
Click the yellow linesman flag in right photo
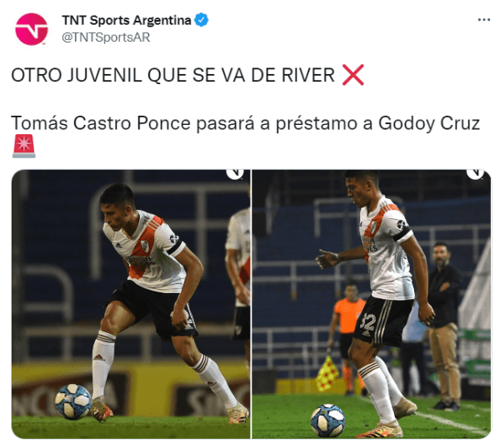[x=327, y=374]
